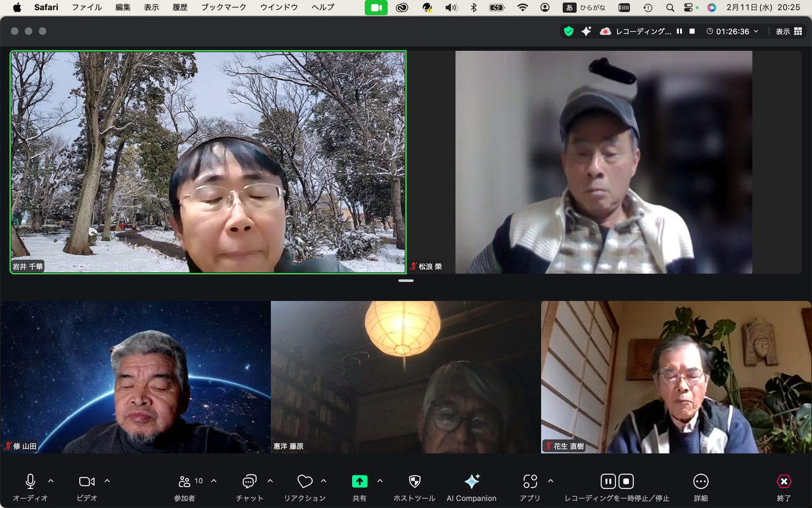
Task: Click the muted mic icon beside 修 山田
Action: point(8,446)
